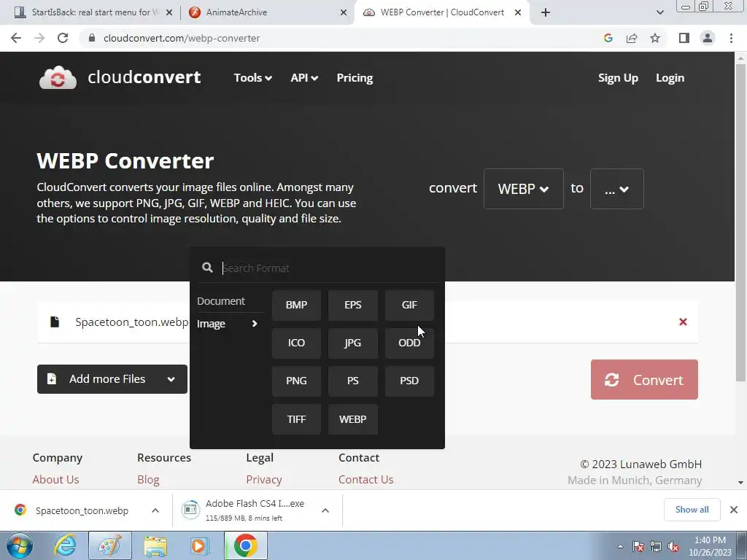Open Windows Explorer folder on taskbar

click(x=155, y=546)
